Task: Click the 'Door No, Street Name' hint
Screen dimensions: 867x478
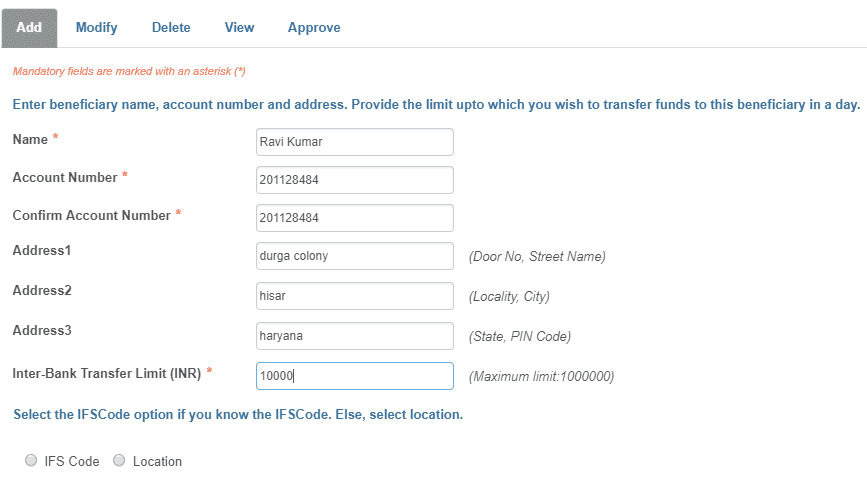Action: tap(537, 257)
